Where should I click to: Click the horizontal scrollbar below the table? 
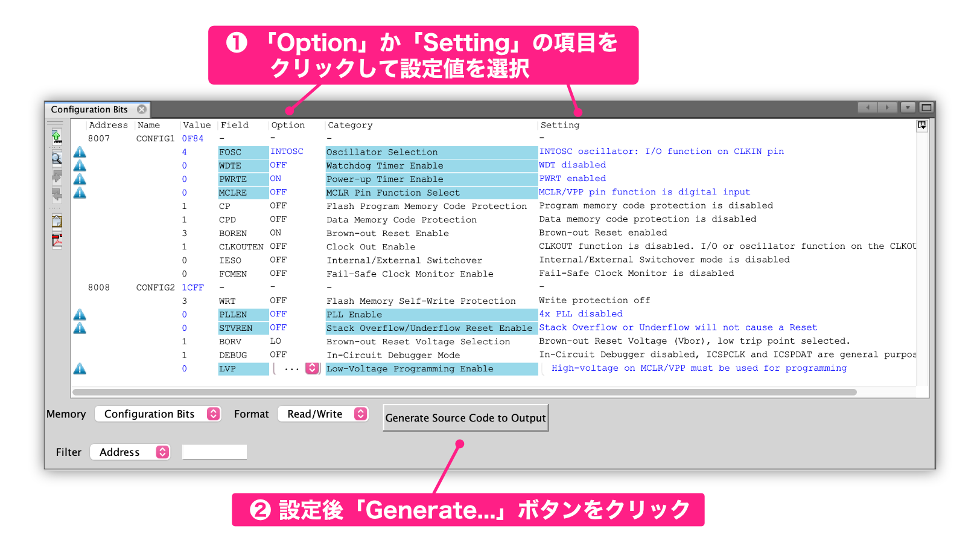[x=465, y=392]
